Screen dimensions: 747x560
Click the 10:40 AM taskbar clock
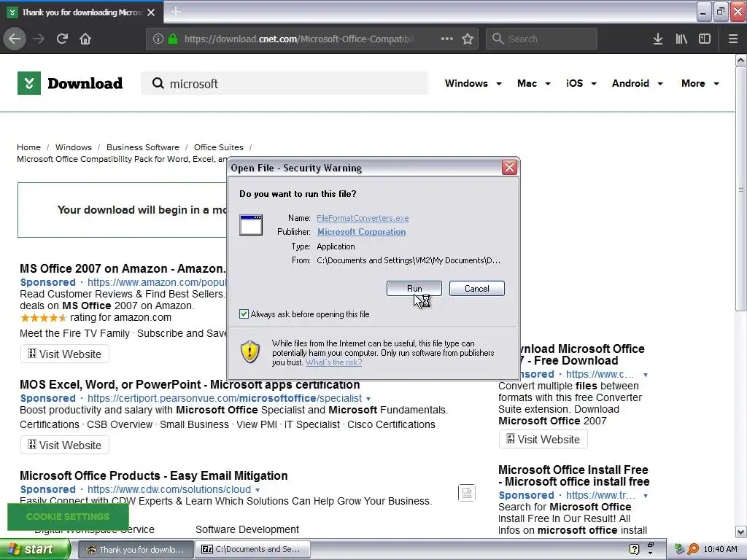click(720, 549)
